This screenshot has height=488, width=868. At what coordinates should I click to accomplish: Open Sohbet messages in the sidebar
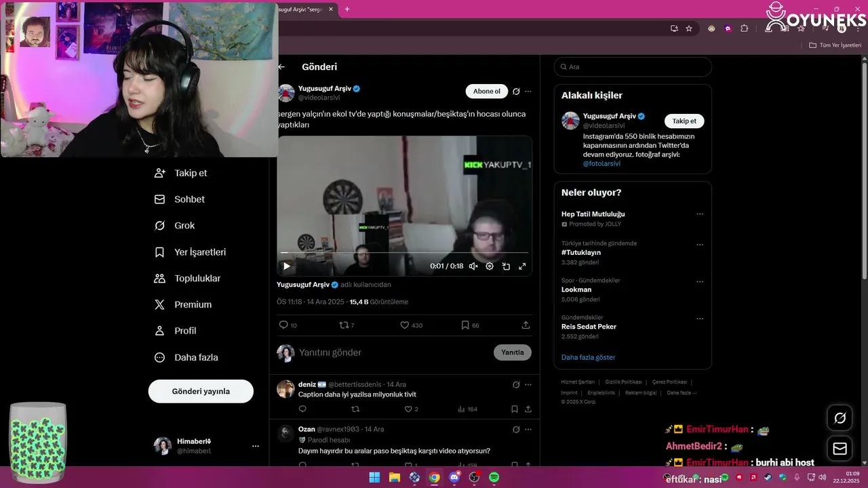click(180, 199)
